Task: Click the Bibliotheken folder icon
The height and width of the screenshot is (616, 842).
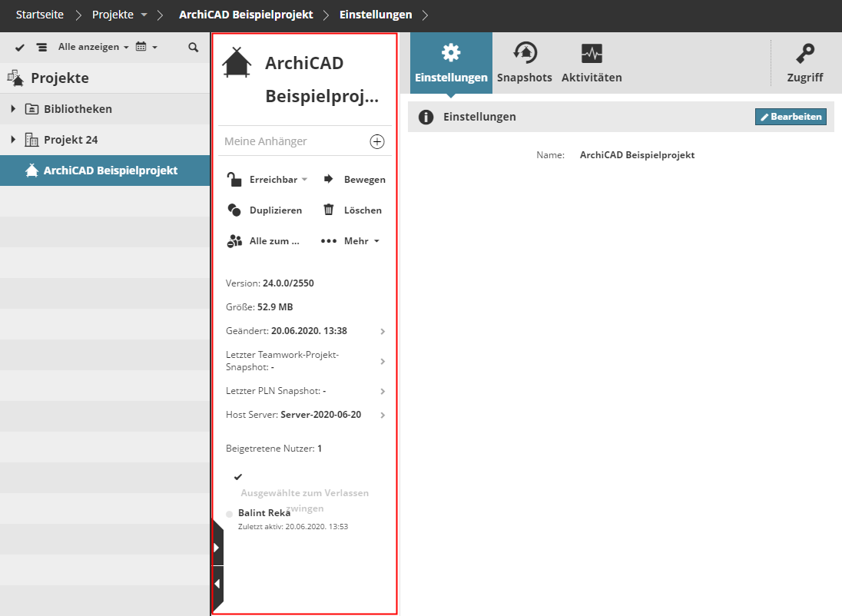Action: pyautogui.click(x=31, y=109)
